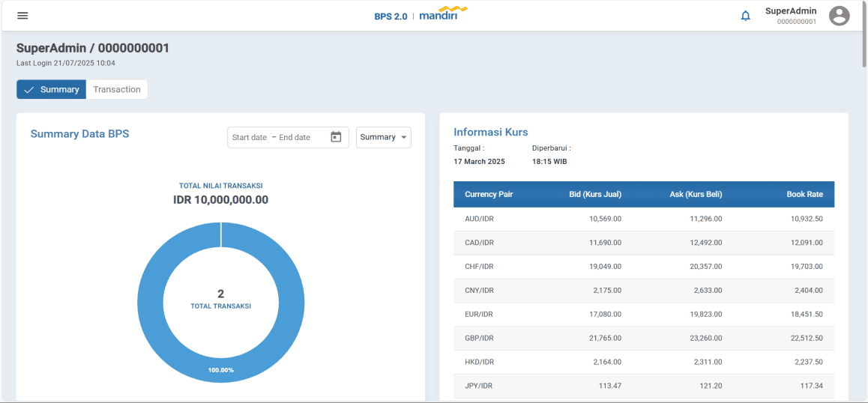Click the 18:15 WIB update time
Viewport: 868px width, 403px height.
pyautogui.click(x=549, y=162)
